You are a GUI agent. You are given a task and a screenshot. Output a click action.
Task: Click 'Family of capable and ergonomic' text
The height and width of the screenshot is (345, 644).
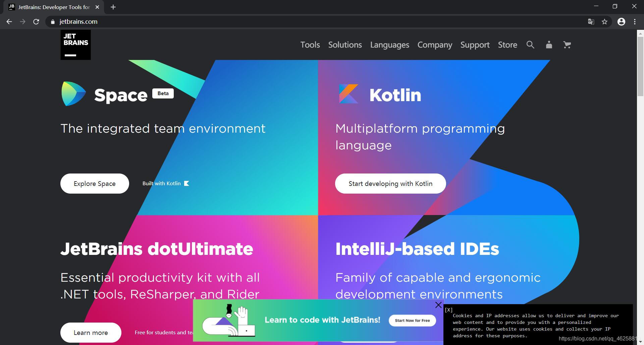(x=438, y=278)
